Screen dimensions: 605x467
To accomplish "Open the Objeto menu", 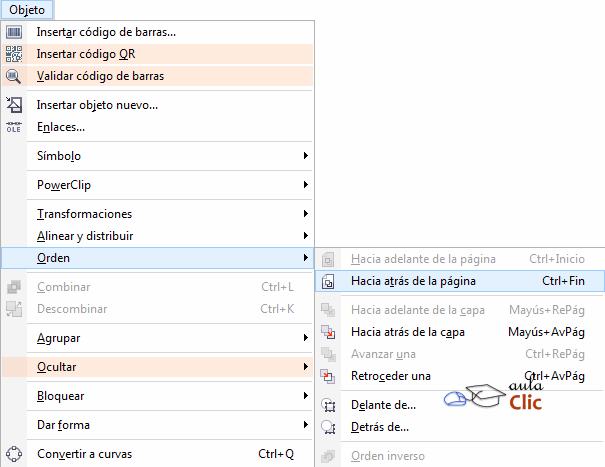I will (27, 9).
